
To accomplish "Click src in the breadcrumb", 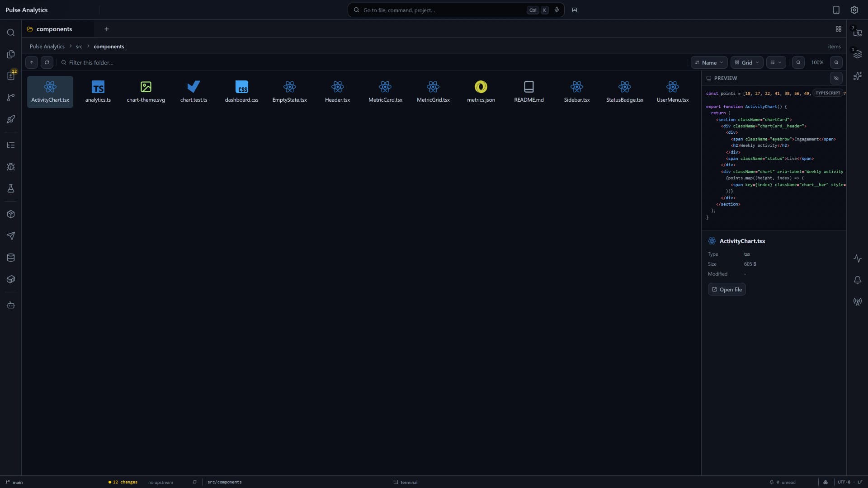I will click(79, 47).
